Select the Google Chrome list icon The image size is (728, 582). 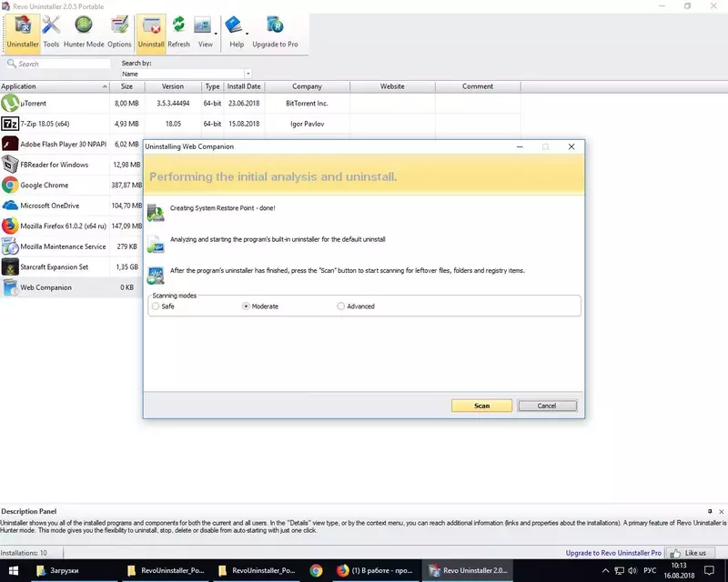[10, 186]
